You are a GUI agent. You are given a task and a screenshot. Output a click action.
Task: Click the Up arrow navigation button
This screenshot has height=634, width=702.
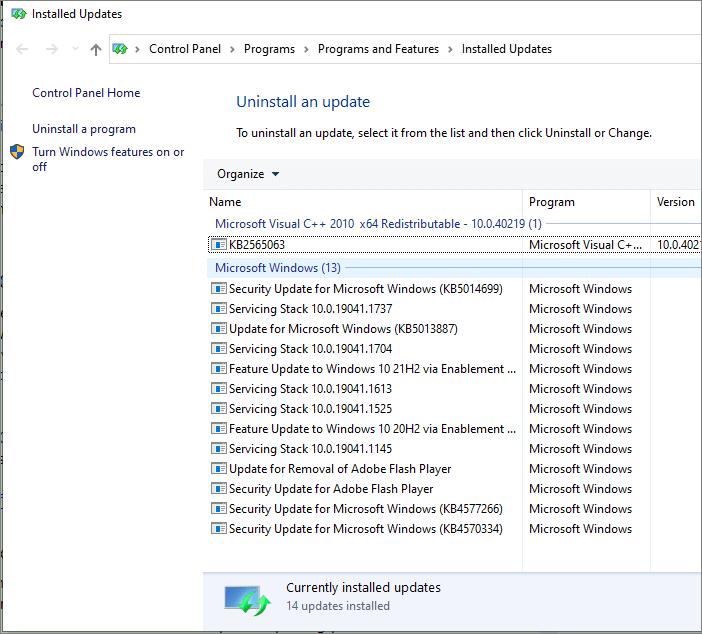click(96, 49)
